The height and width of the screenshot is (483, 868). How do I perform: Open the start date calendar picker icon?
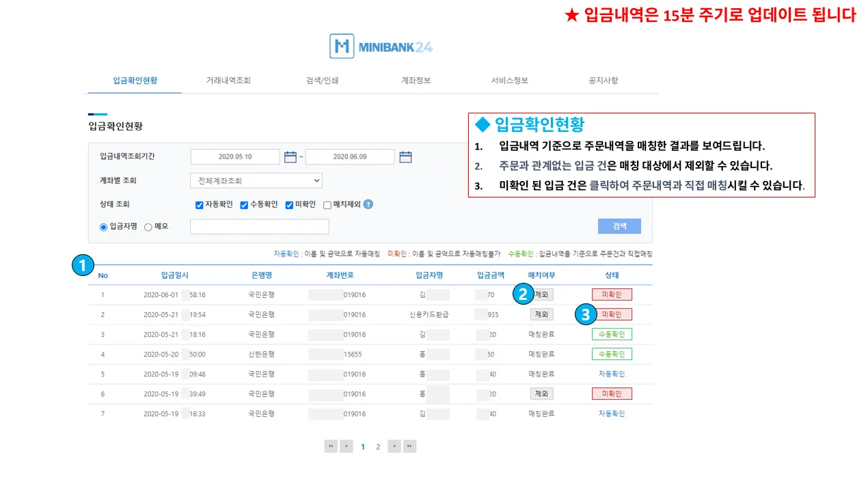pyautogui.click(x=290, y=157)
